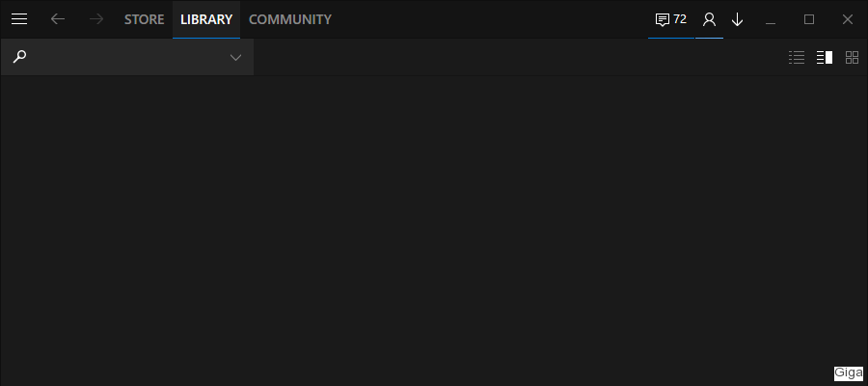Maximize the application window

pos(809,19)
